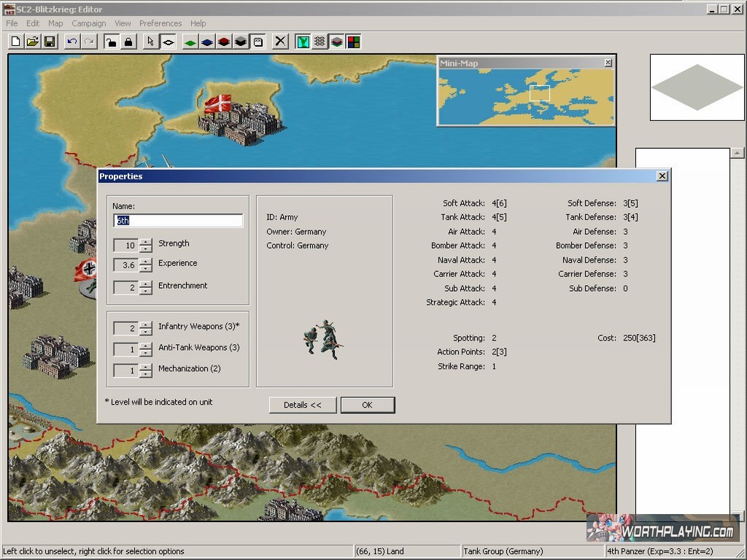Decrease Experience value with down arrow

(146, 268)
